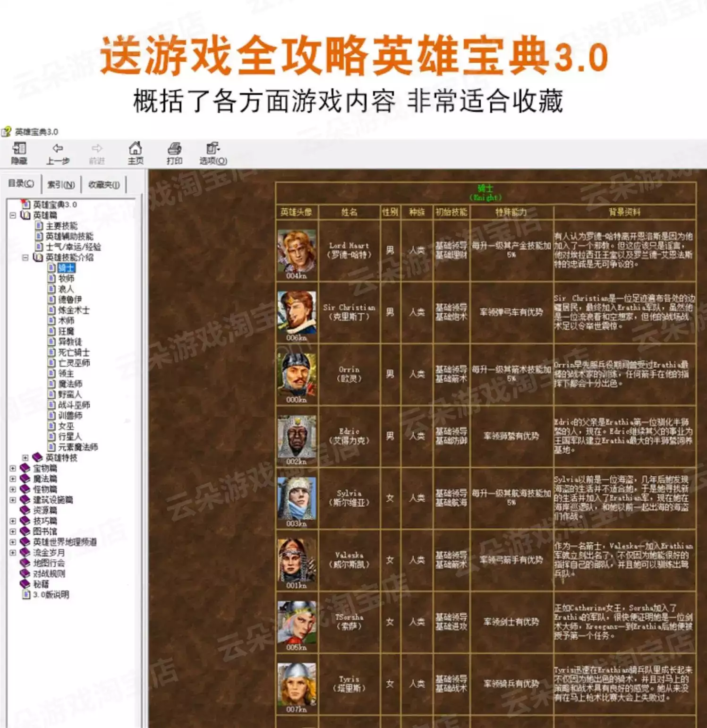Screen dimensions: 707x728
Task: Open the 主页 (Home) toolbar icon
Action: (x=135, y=154)
